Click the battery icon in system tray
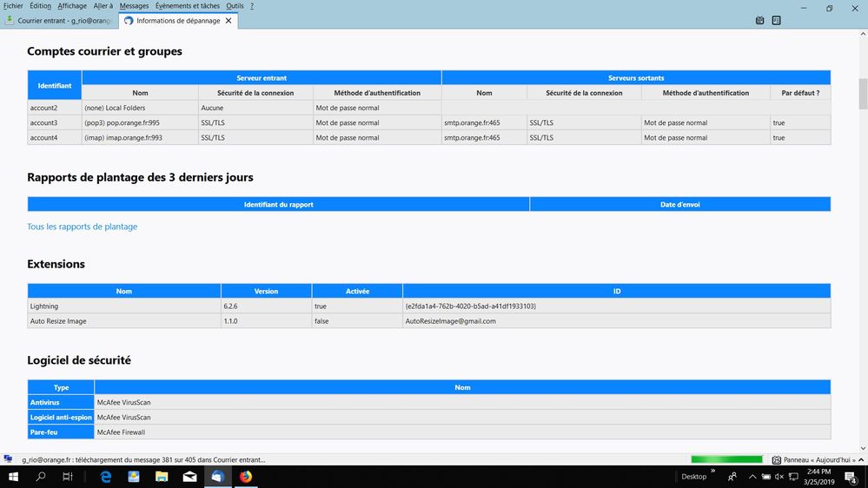The image size is (868, 488). [766, 477]
